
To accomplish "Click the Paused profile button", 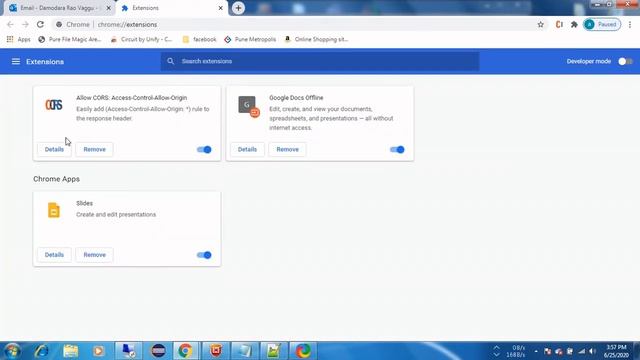I will tap(602, 24).
